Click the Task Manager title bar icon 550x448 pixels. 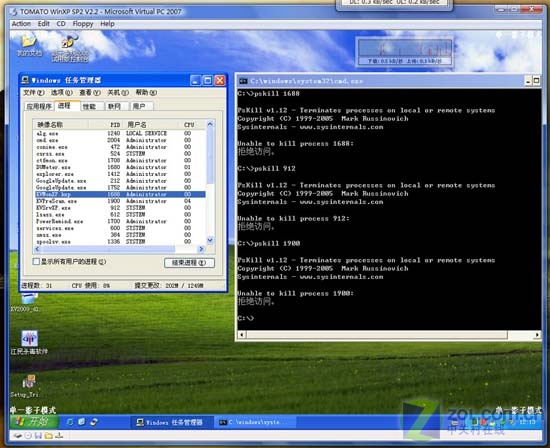click(25, 80)
